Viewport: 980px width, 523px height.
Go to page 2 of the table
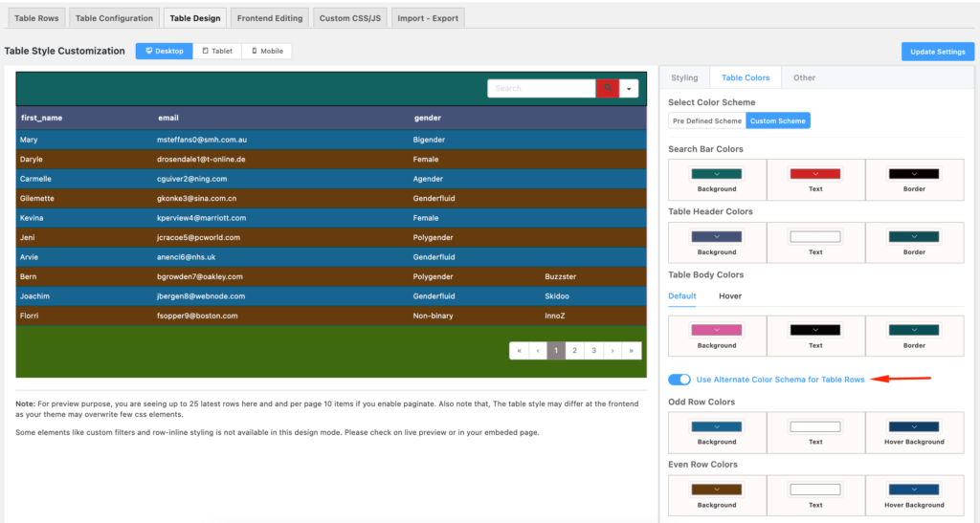click(x=574, y=351)
